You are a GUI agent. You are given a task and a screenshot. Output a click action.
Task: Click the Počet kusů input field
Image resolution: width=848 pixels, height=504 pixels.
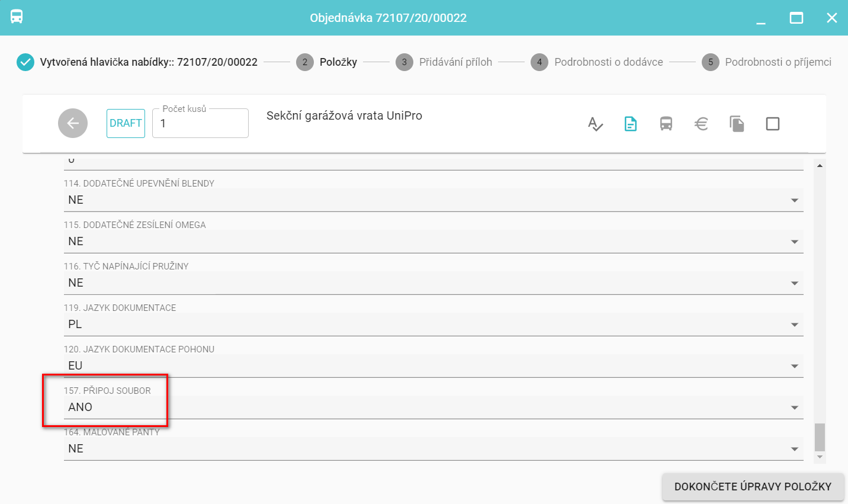[200, 124]
